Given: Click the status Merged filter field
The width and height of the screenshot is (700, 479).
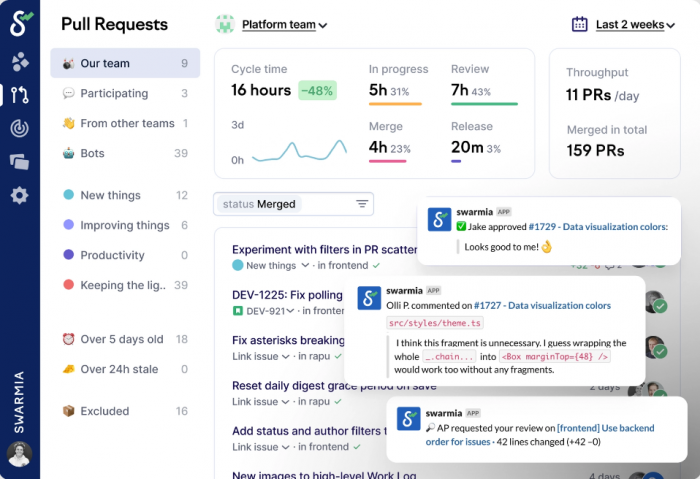Looking at the screenshot, I should pyautogui.click(x=293, y=204).
